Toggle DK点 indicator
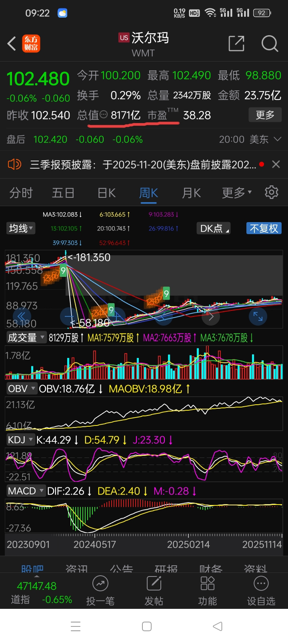 tap(214, 229)
